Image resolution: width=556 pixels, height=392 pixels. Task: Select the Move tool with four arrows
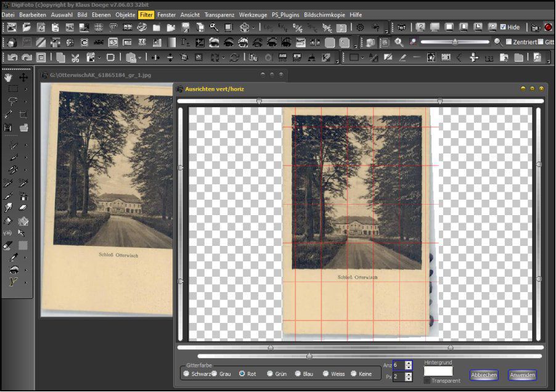tap(23, 77)
